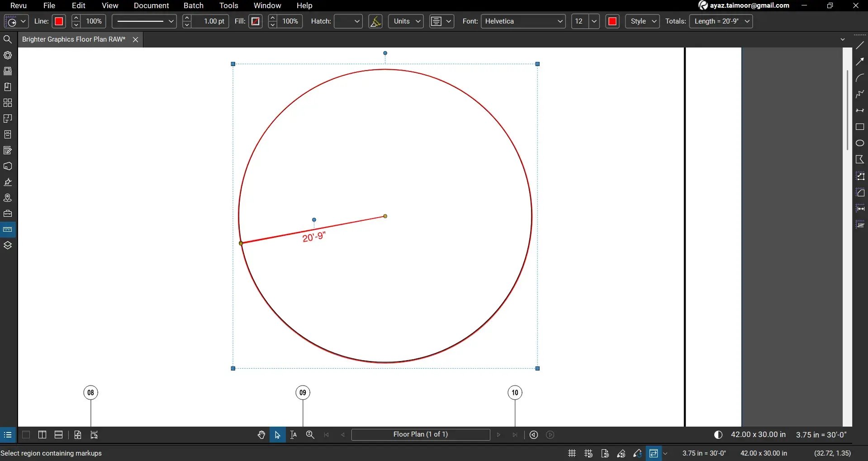Click the red Line color swatch
The width and height of the screenshot is (868, 461).
point(58,21)
